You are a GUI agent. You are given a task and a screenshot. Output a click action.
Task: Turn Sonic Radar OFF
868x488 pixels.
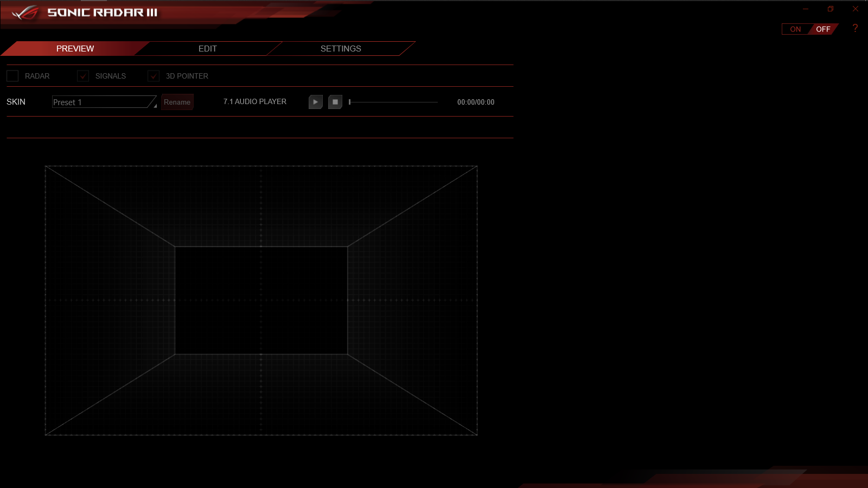click(x=823, y=29)
